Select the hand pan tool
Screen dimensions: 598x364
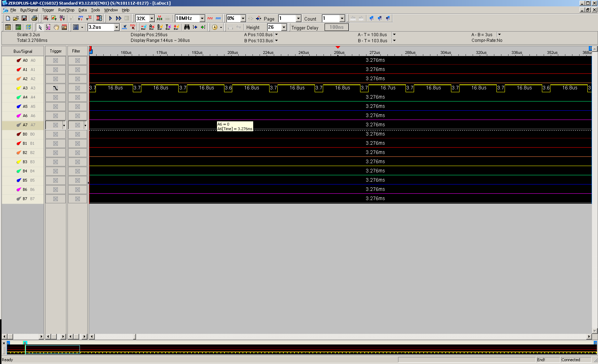(56, 27)
